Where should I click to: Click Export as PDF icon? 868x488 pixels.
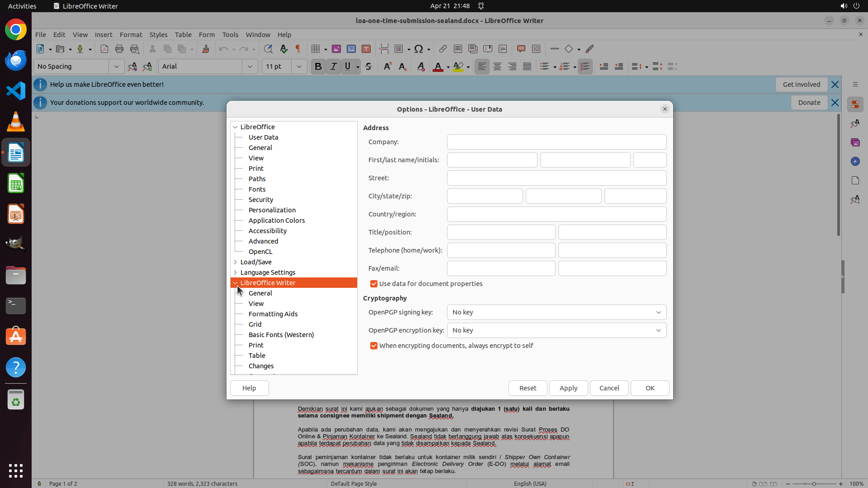coord(104,49)
